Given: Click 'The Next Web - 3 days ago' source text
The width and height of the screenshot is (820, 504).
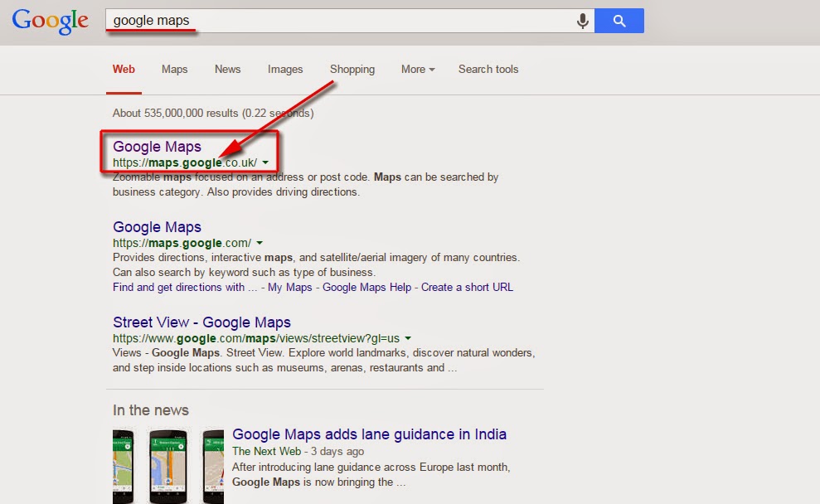Looking at the screenshot, I should coord(298,452).
